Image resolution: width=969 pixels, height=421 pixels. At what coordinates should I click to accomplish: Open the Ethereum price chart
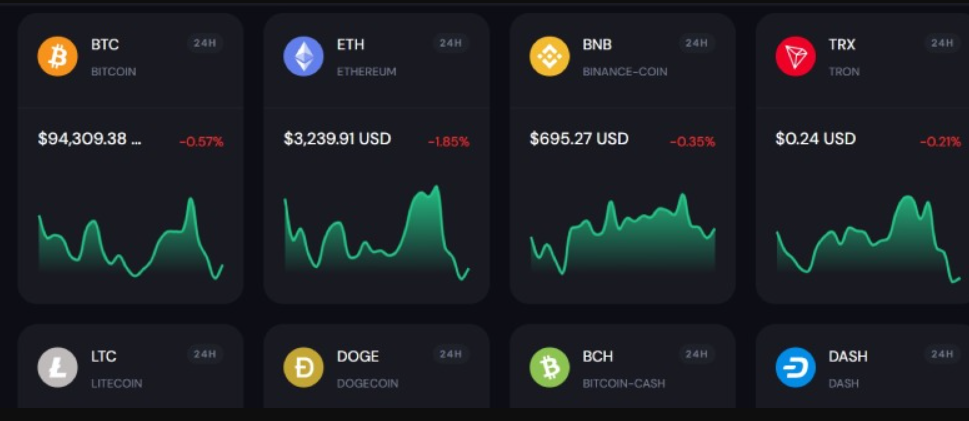click(376, 233)
